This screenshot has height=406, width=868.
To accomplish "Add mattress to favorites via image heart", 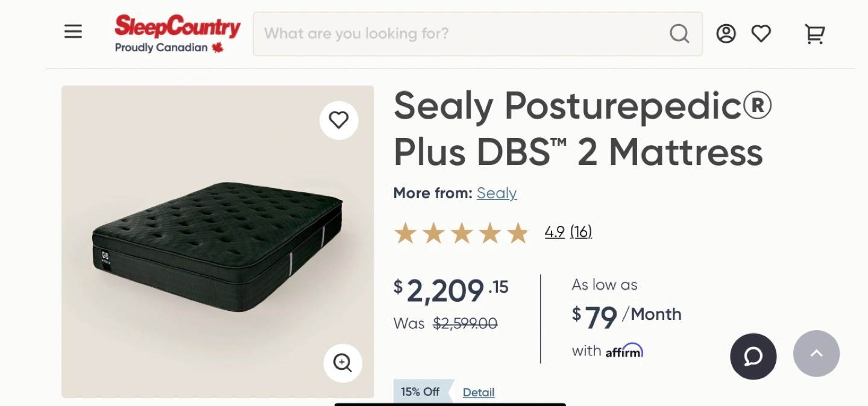I will click(339, 120).
